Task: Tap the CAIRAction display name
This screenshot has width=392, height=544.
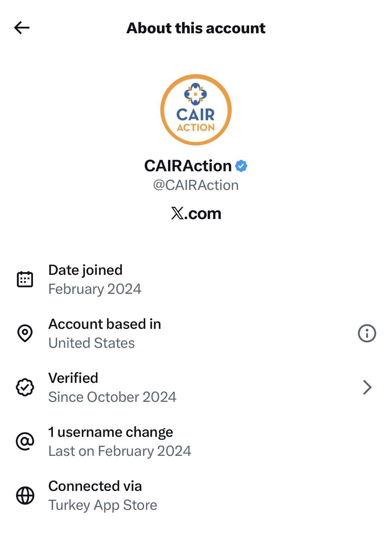Action: (188, 166)
